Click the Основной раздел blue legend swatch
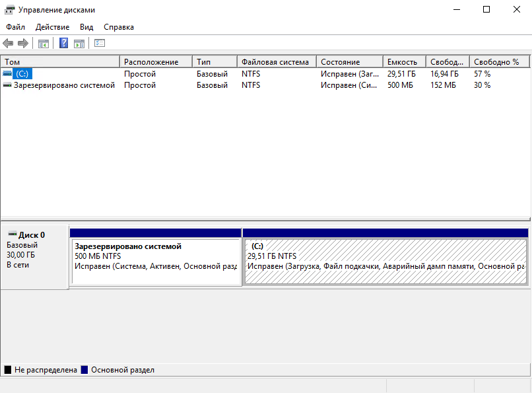This screenshot has height=393, width=532. pos(84,370)
